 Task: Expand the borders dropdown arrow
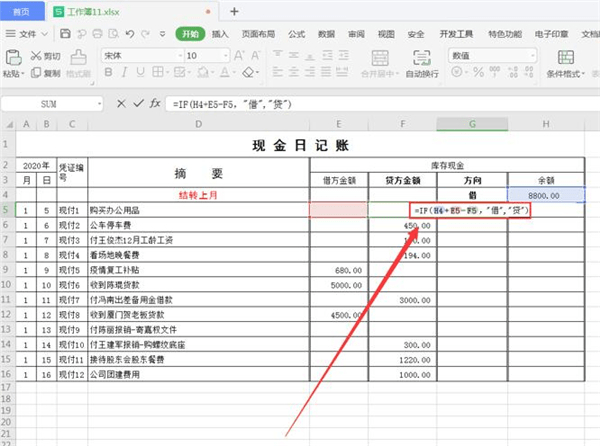pyautogui.click(x=167, y=72)
